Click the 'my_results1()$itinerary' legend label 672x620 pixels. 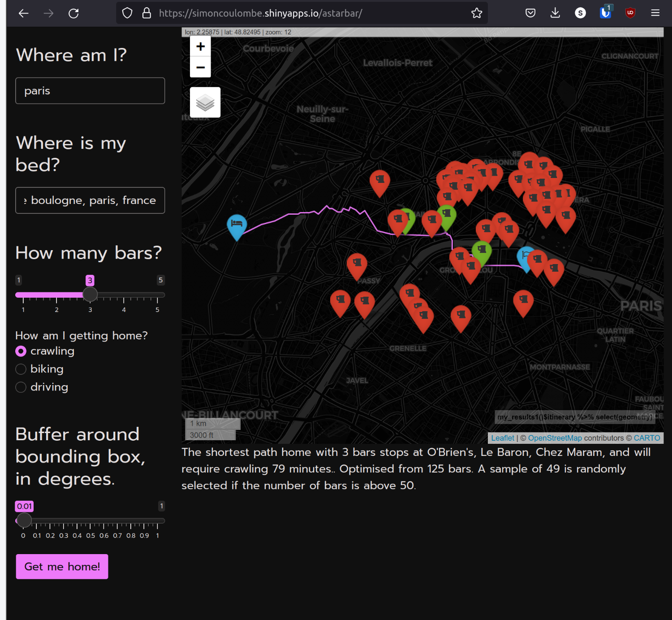pos(575,417)
